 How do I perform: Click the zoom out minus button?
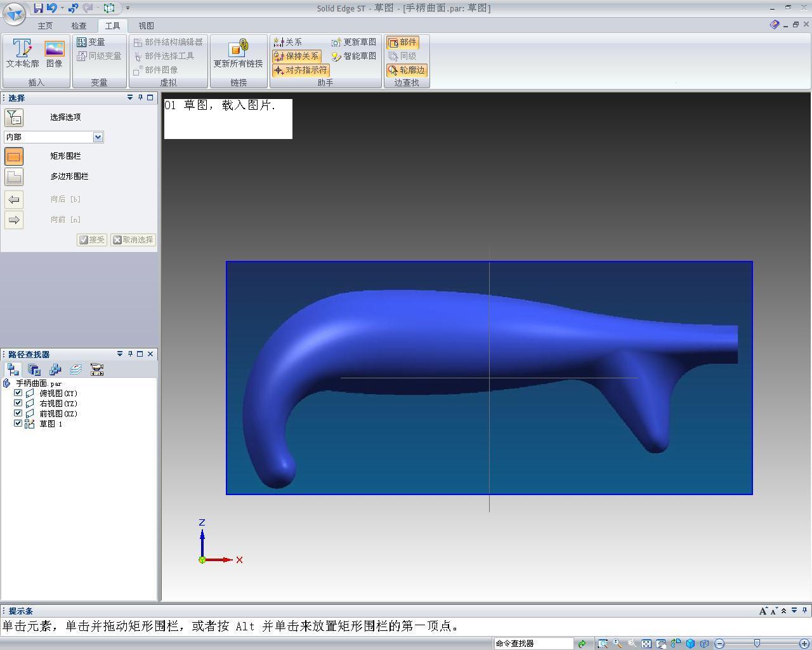tap(719, 644)
